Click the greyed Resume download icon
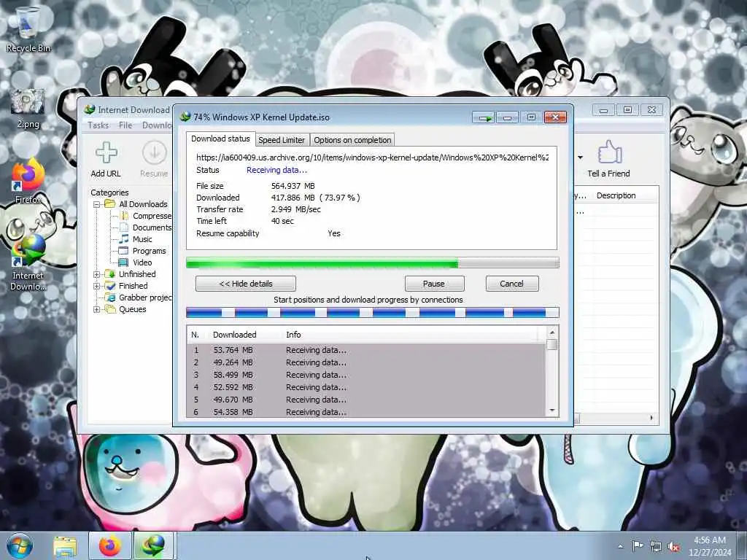The height and width of the screenshot is (560, 747). click(155, 152)
